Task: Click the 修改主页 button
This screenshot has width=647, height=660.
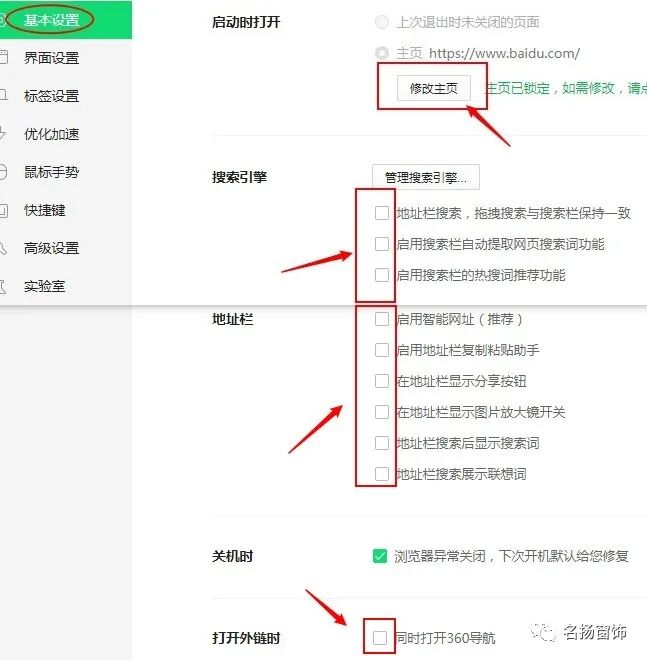Action: click(x=434, y=88)
